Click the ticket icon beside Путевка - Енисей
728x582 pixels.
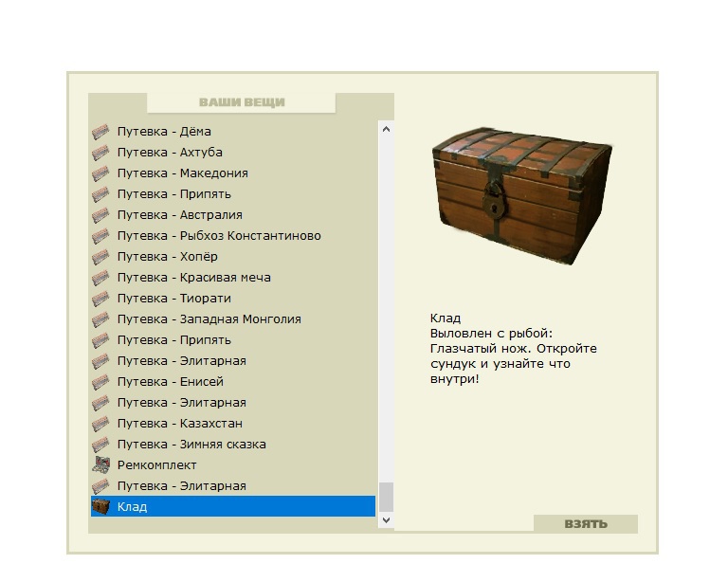point(100,382)
